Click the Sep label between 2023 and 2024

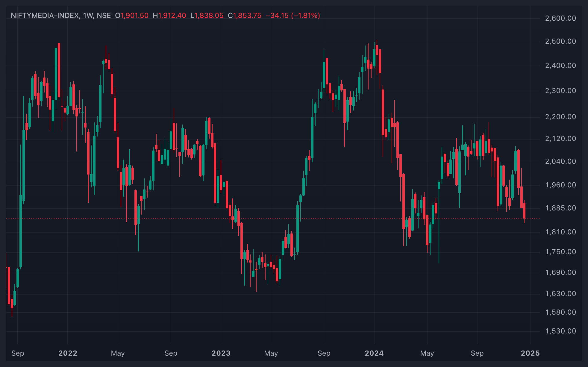coord(324,353)
